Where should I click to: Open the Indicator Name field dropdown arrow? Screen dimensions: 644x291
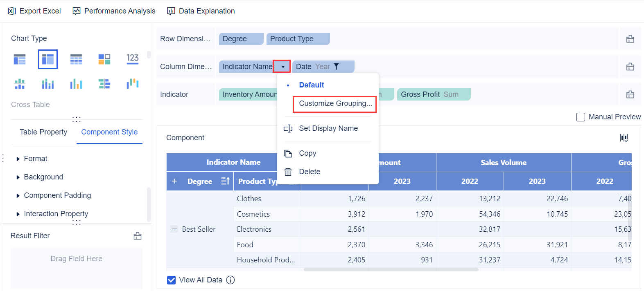282,67
